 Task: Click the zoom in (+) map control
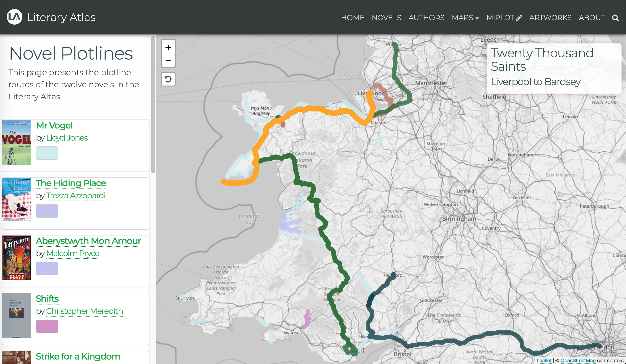(168, 47)
